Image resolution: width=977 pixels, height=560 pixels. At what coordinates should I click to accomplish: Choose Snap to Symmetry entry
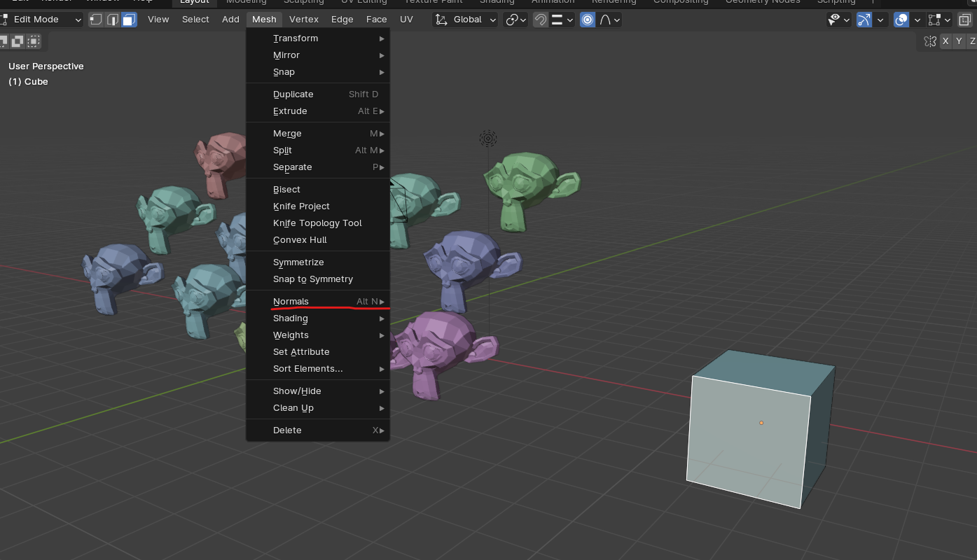point(318,279)
